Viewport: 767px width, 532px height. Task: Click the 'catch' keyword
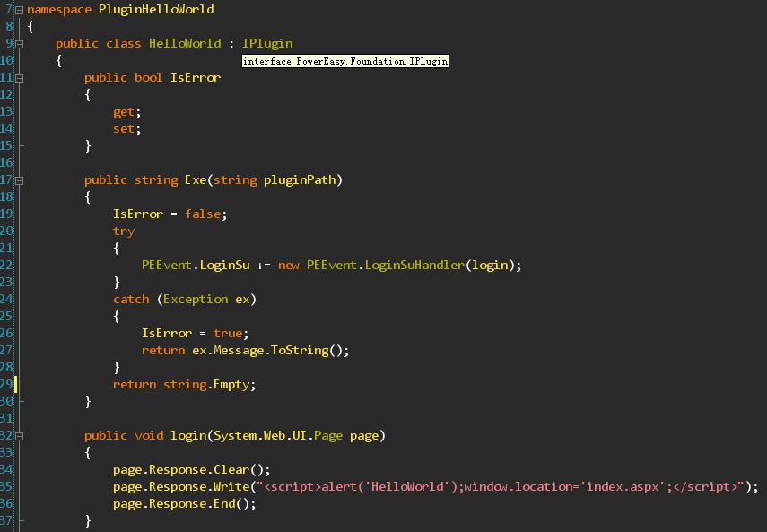tap(131, 299)
